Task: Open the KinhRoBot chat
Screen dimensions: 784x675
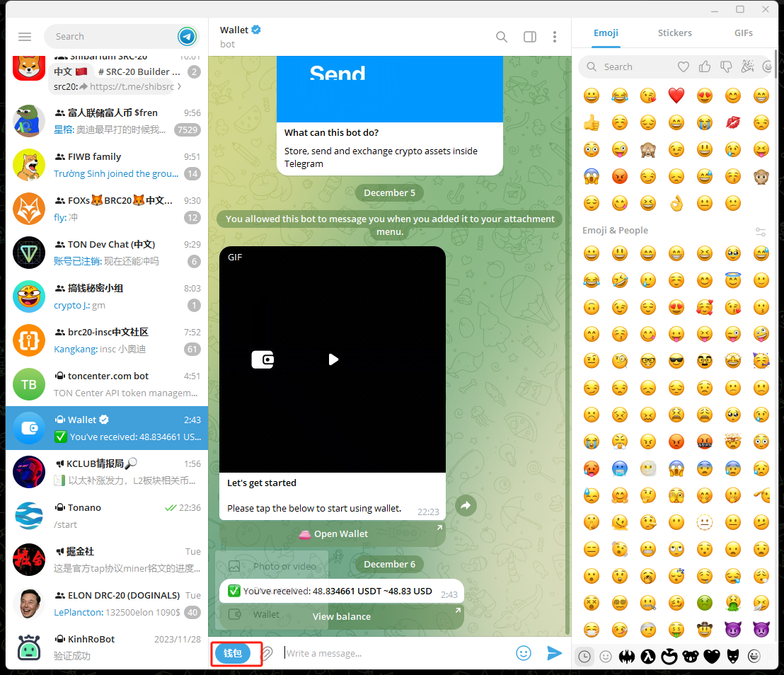Action: tap(107, 647)
